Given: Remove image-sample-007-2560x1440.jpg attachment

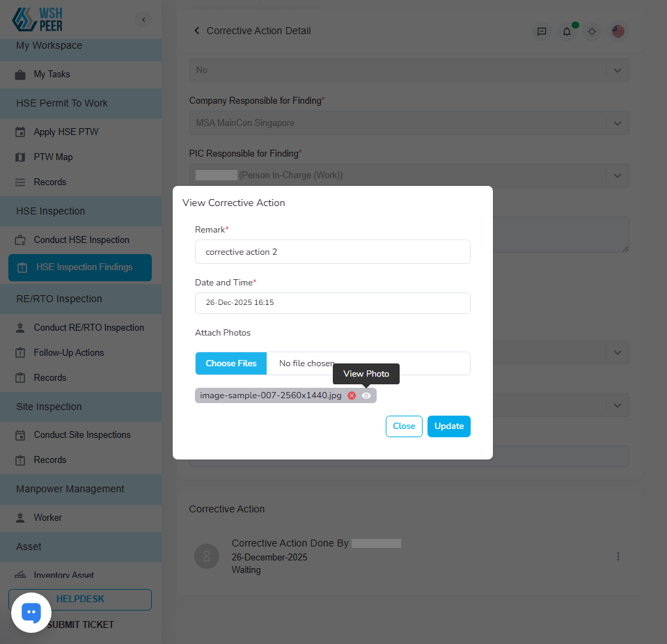Looking at the screenshot, I should coord(352,395).
